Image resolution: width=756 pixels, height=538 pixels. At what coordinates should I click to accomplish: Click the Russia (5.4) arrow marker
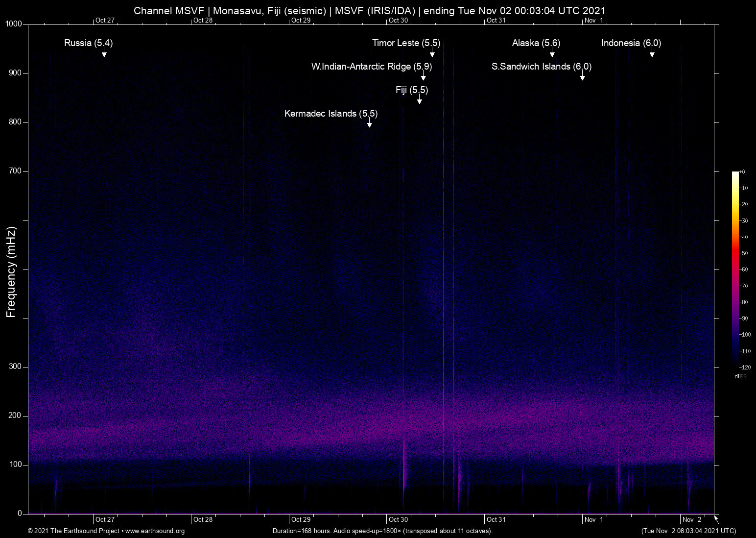tap(104, 52)
